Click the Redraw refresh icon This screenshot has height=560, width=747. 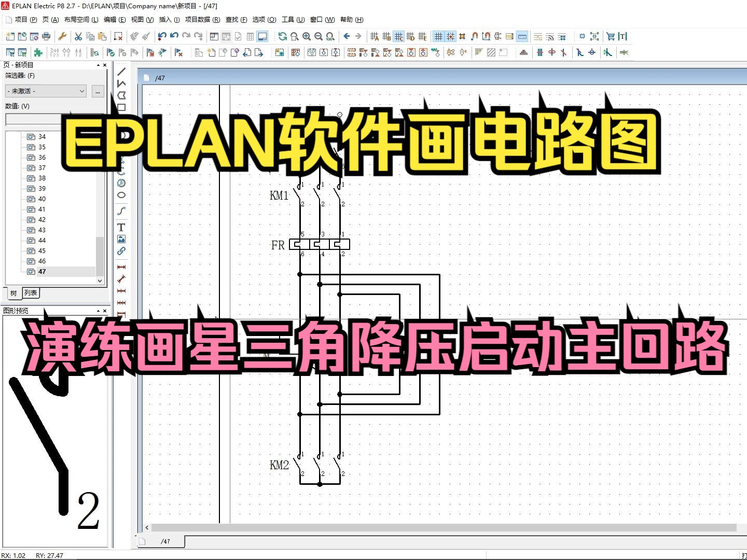click(282, 36)
